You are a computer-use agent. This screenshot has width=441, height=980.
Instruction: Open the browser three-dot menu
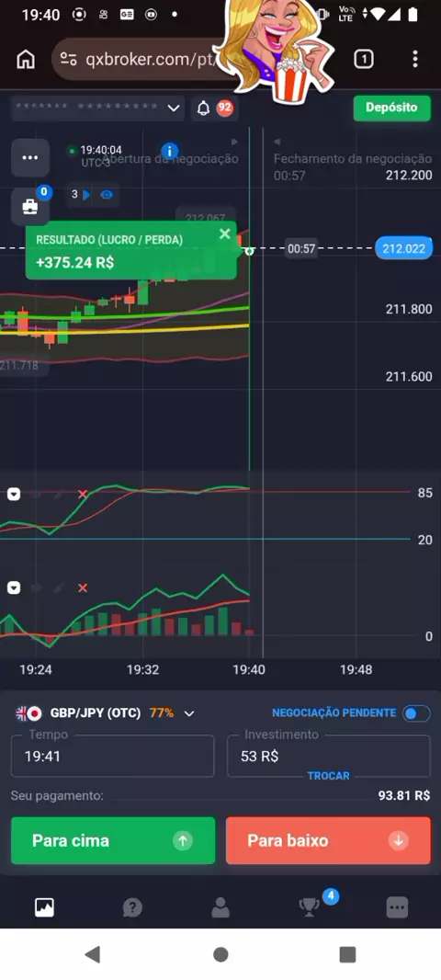point(414,60)
